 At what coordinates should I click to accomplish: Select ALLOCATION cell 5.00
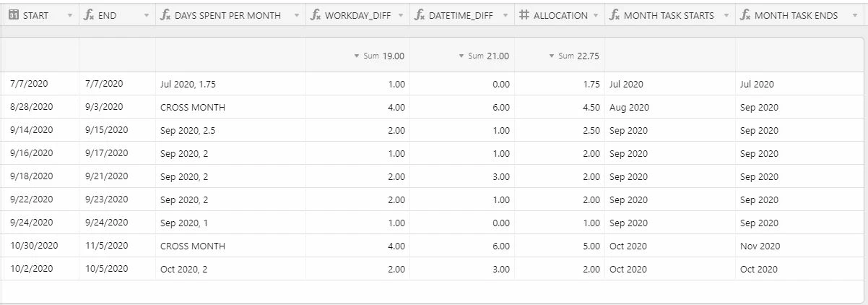[x=560, y=246]
